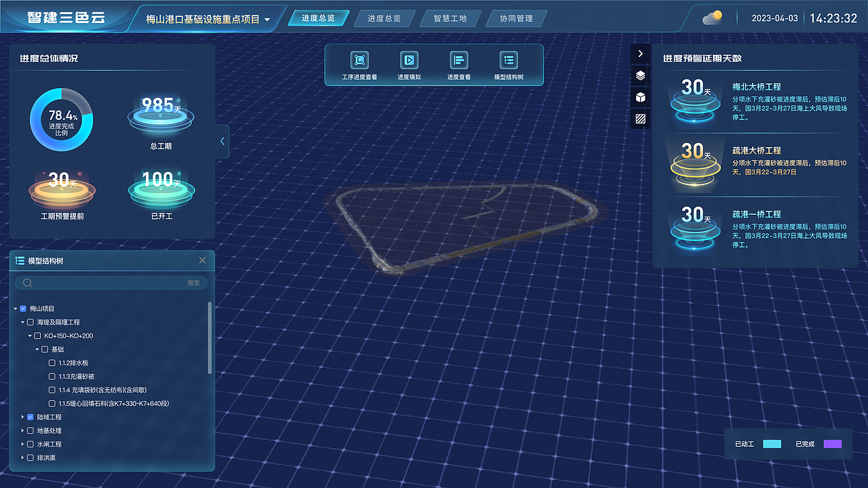Start the 进度模拟 playback tool

click(x=409, y=60)
